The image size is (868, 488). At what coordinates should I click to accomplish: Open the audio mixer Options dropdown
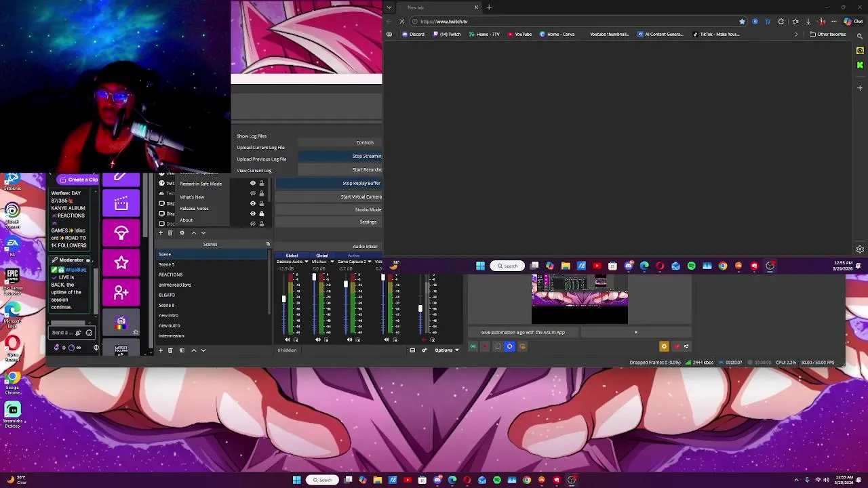pos(447,350)
